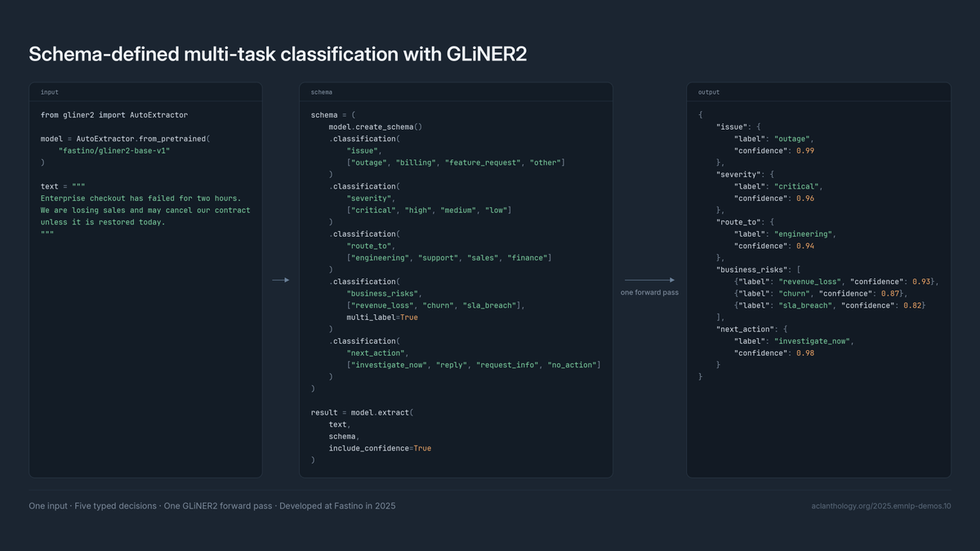980x551 pixels.
Task: Click the "sla_breach" entry with 0.82 confidence
Action: pyautogui.click(x=831, y=305)
